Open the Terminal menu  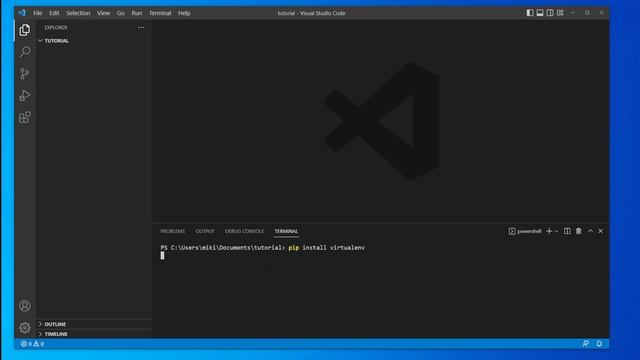point(160,13)
